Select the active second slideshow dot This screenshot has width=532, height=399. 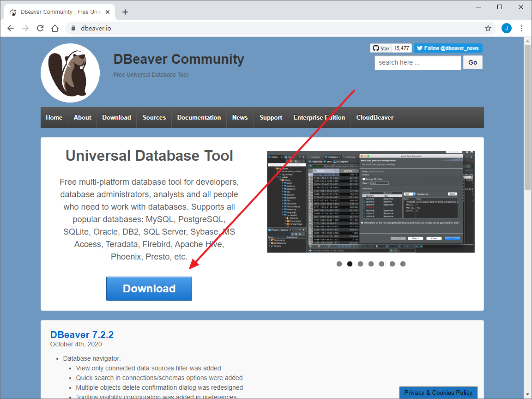[350, 264]
